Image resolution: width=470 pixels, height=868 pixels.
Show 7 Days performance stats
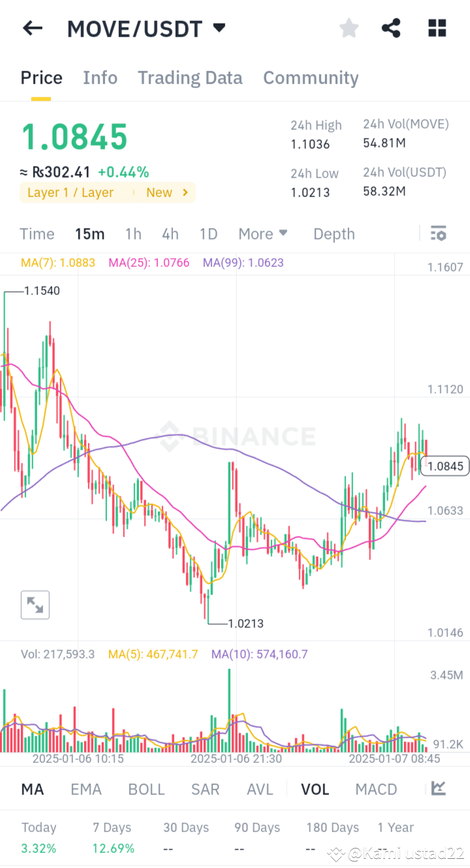pos(111,827)
